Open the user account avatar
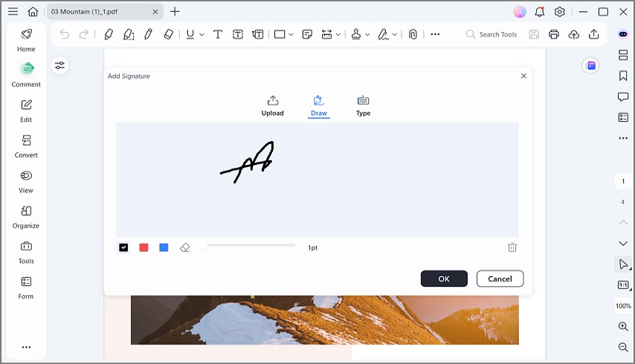This screenshot has width=635, height=364. [x=520, y=12]
